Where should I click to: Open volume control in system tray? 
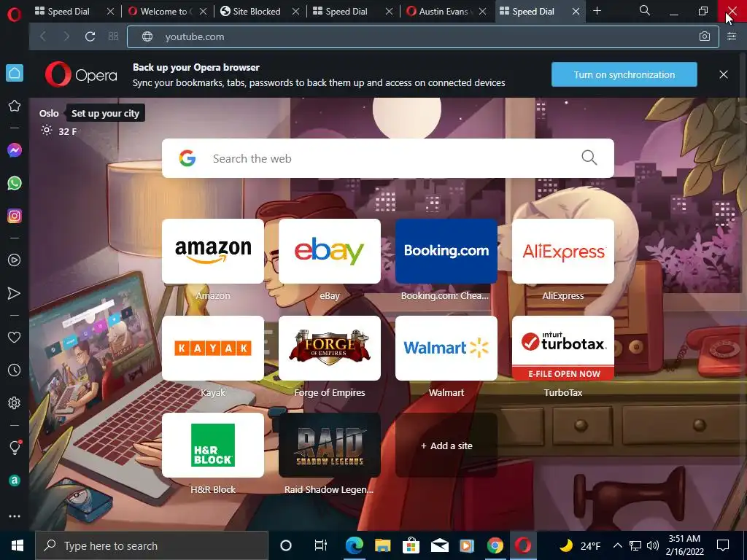pyautogui.click(x=653, y=545)
